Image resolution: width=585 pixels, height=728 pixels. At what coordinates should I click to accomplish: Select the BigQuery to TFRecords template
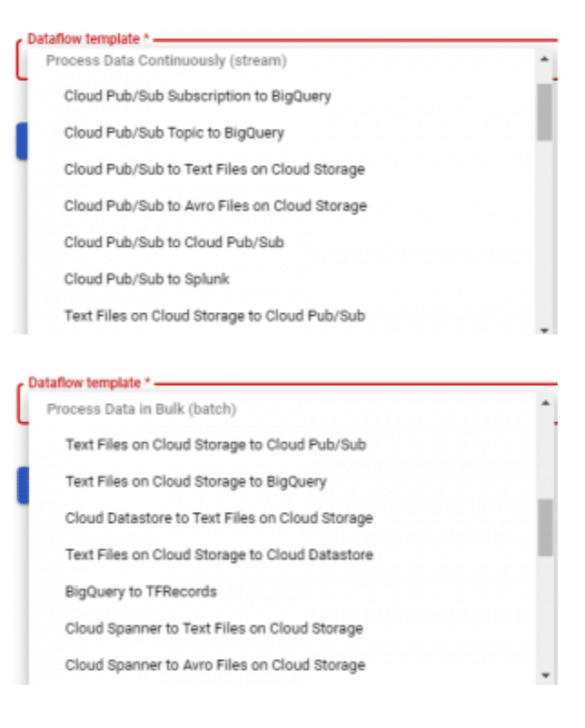[x=141, y=592]
